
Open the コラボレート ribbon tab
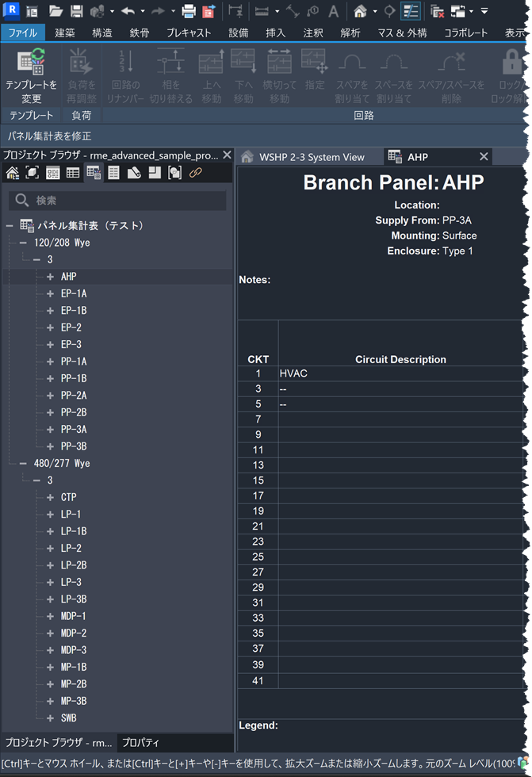(x=465, y=33)
